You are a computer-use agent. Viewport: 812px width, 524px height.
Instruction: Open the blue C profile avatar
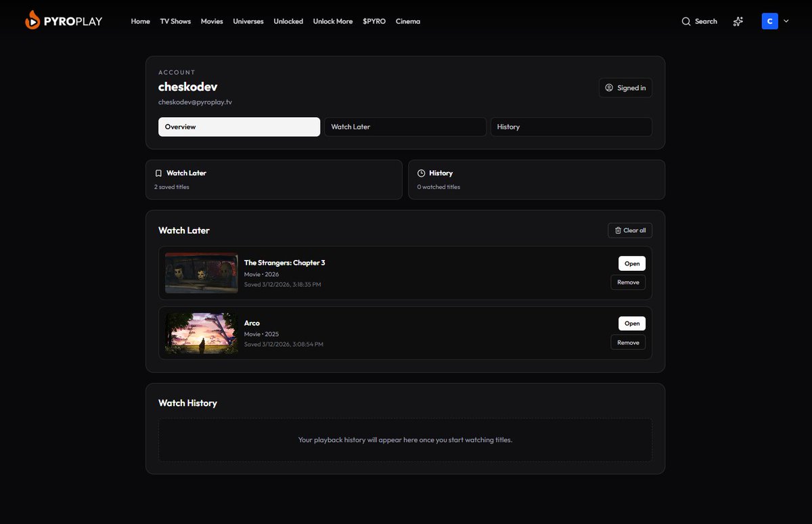pyautogui.click(x=769, y=21)
